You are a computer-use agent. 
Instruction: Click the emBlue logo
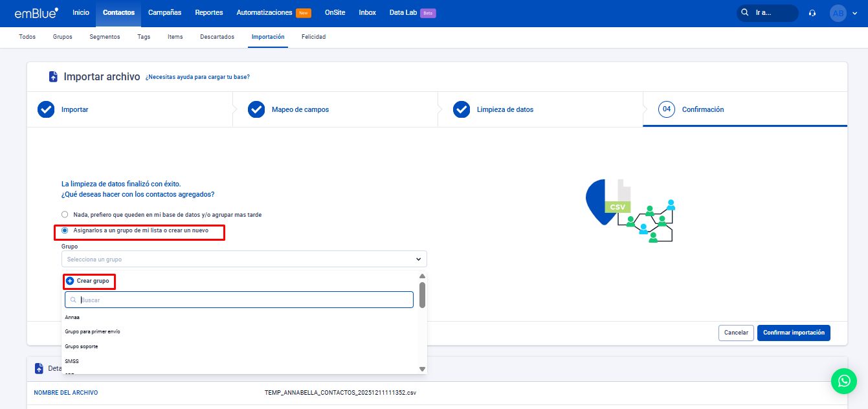(x=36, y=13)
